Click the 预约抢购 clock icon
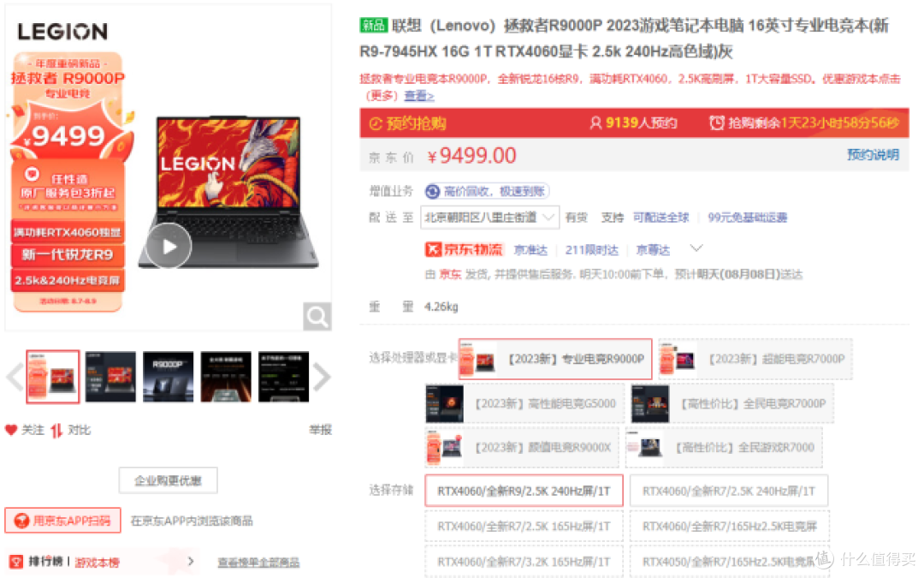The height and width of the screenshot is (578, 924). point(376,123)
